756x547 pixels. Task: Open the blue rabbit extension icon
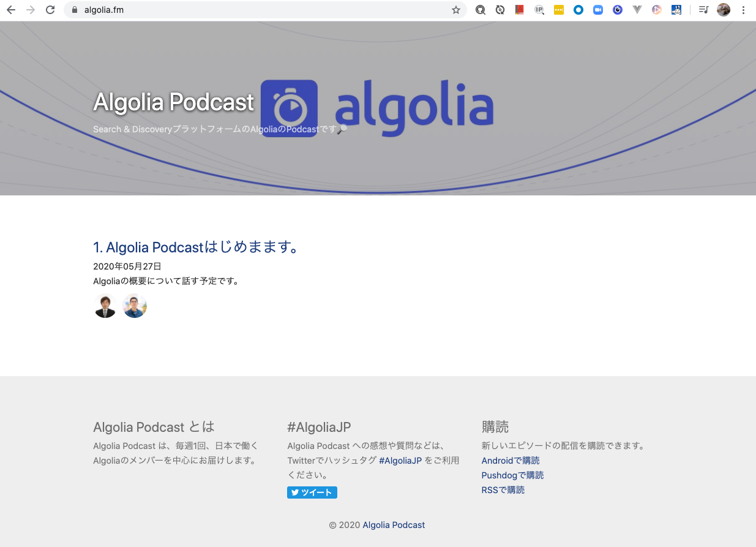pos(676,10)
